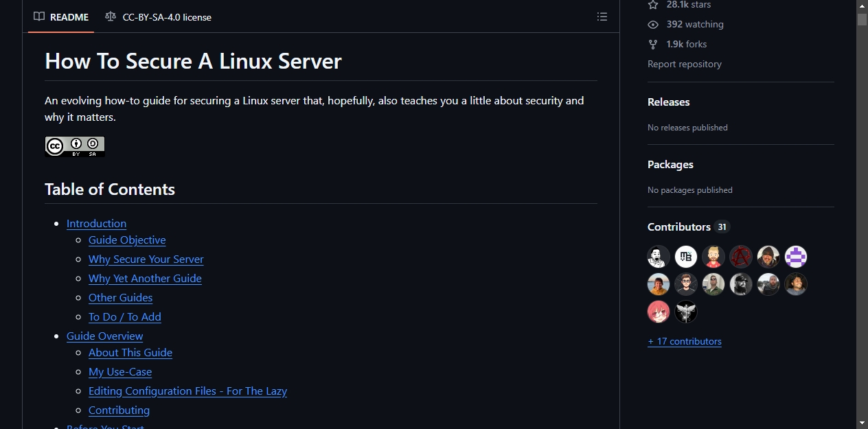868x429 pixels.
Task: Click the star icon next to 28.1k stars
Action: click(653, 5)
